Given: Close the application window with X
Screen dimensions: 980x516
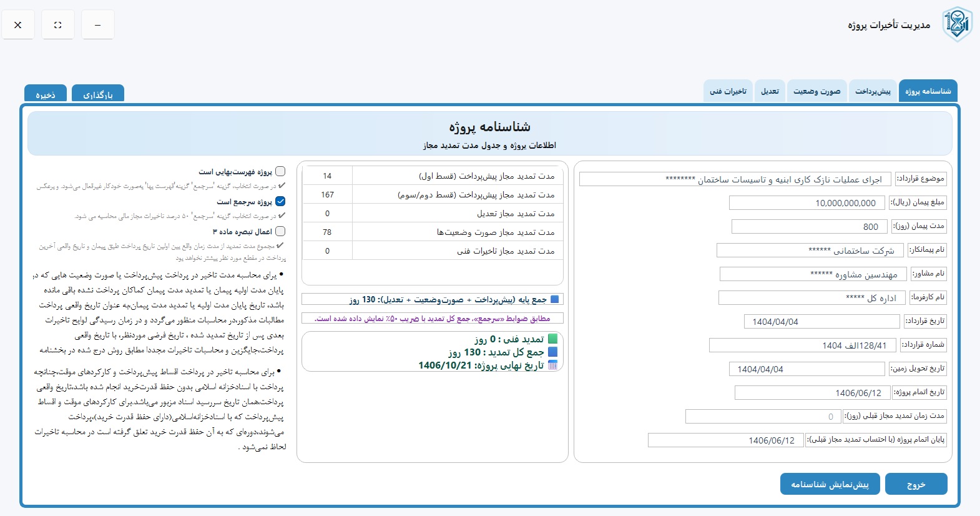Looking at the screenshot, I should 18,25.
